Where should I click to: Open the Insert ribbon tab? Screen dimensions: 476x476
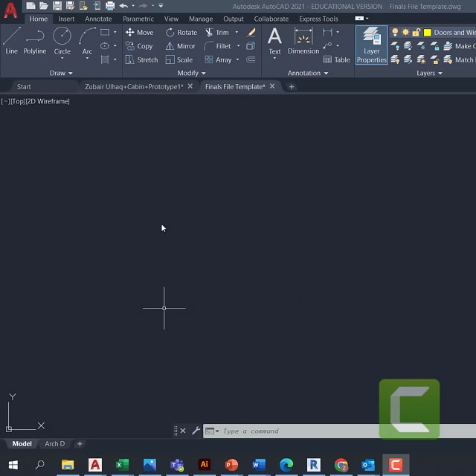click(x=66, y=19)
